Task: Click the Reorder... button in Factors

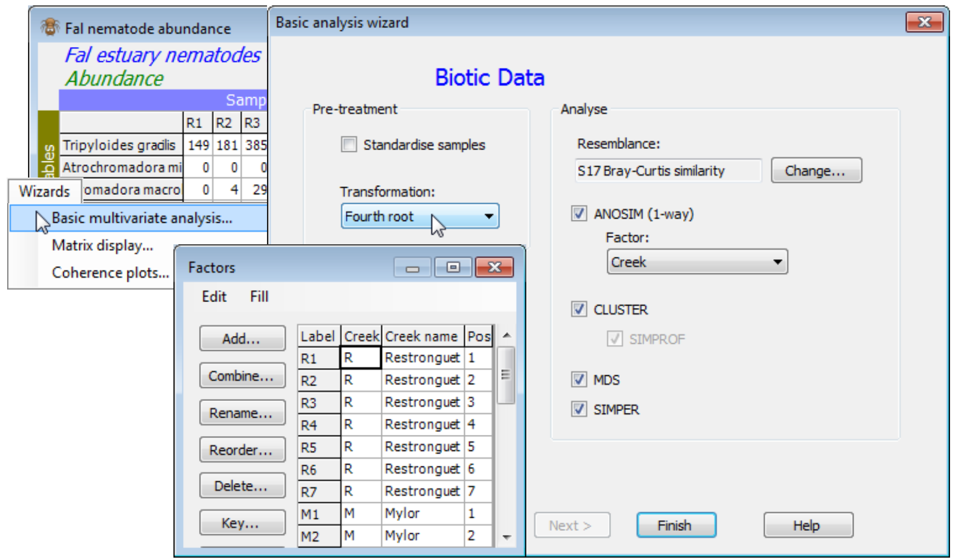Action: [242, 450]
